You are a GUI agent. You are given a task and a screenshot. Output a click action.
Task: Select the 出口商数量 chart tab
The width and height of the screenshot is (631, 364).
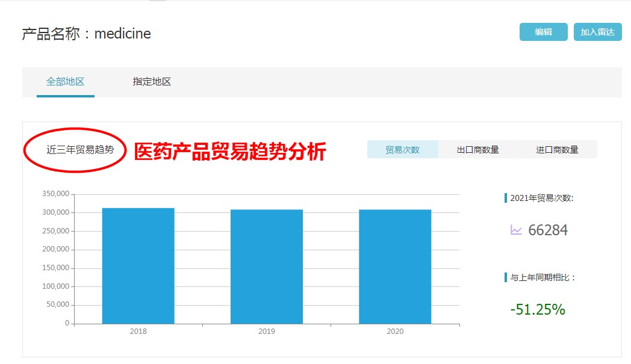pos(477,150)
